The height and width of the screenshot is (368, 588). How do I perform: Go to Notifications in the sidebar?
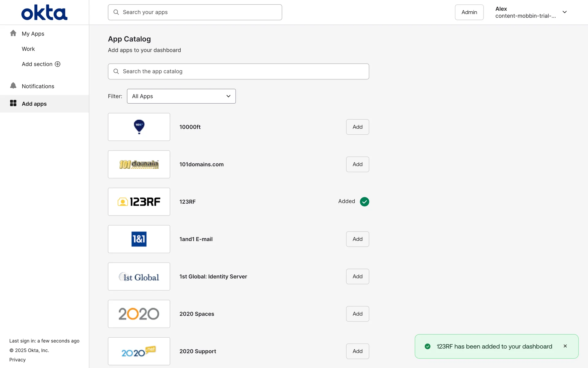[x=38, y=86]
